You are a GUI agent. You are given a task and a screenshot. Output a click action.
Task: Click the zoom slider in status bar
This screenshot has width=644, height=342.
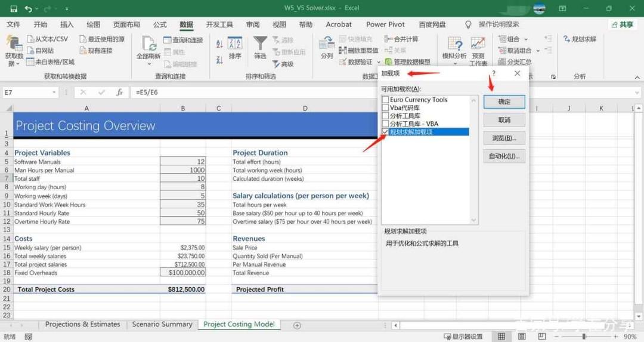point(584,337)
